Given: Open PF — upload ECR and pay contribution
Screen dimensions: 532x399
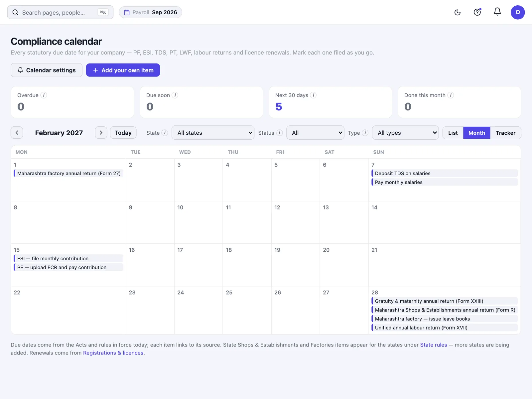Looking at the screenshot, I should click(68, 267).
